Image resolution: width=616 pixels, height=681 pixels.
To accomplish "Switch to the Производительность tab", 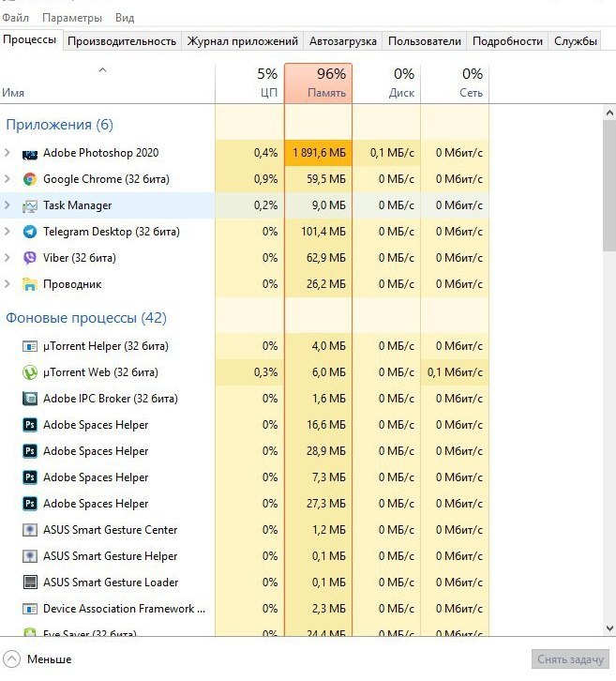I will point(122,41).
